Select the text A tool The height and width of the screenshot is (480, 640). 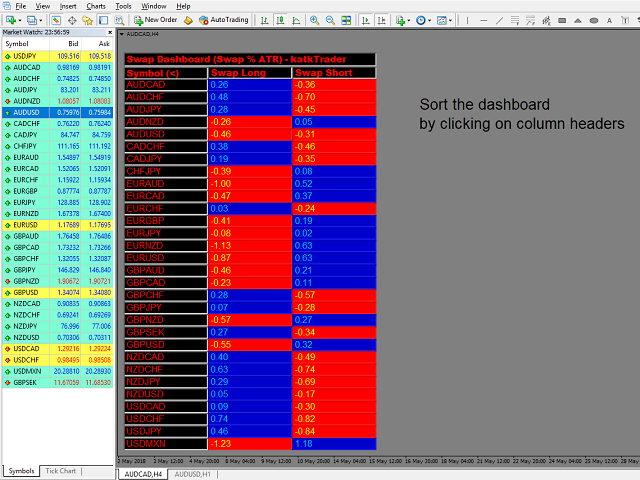(x=609, y=20)
